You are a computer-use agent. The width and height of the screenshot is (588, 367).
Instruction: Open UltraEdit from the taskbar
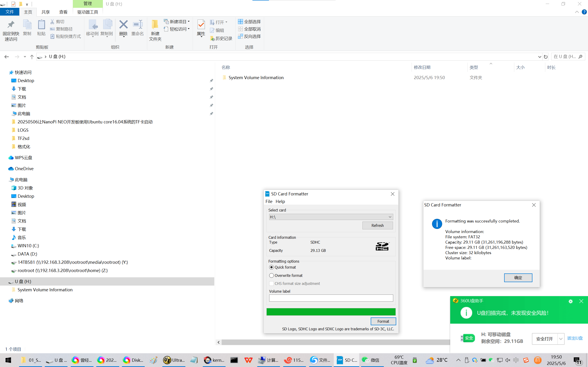pos(174,360)
